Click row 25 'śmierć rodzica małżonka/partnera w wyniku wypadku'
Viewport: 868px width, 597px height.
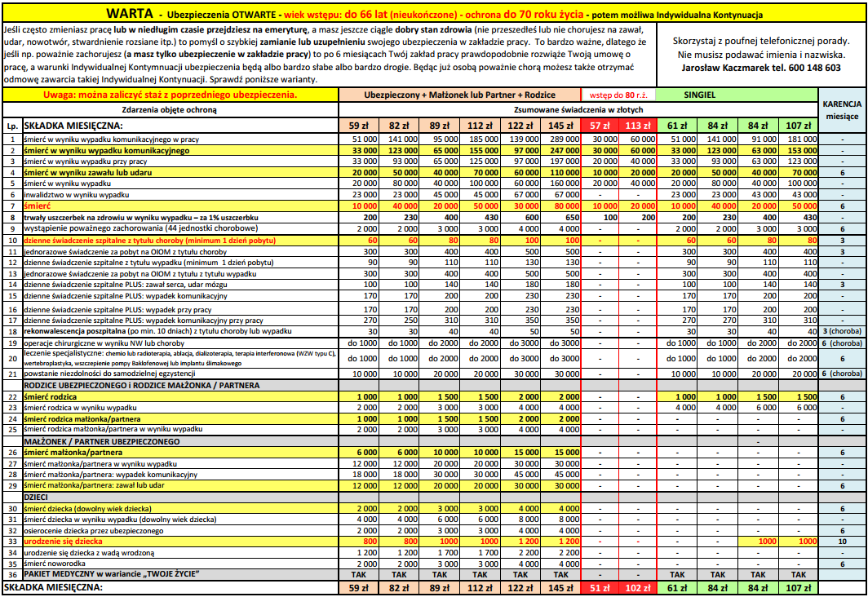click(113, 429)
